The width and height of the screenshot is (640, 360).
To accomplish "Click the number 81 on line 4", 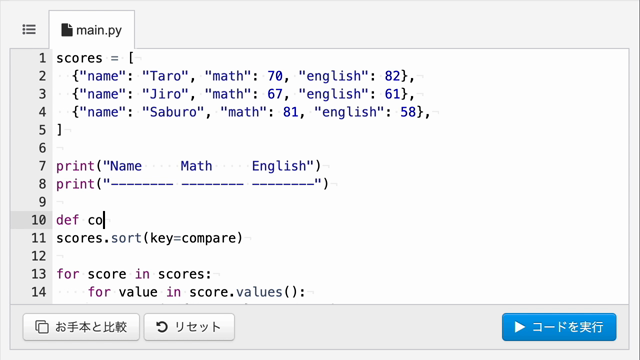I will [x=291, y=112].
